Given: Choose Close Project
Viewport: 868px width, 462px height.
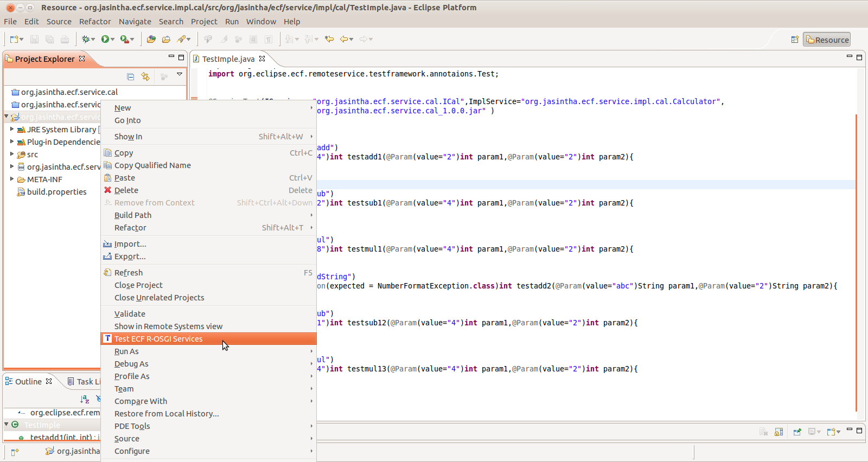Looking at the screenshot, I should pyautogui.click(x=209, y=285).
